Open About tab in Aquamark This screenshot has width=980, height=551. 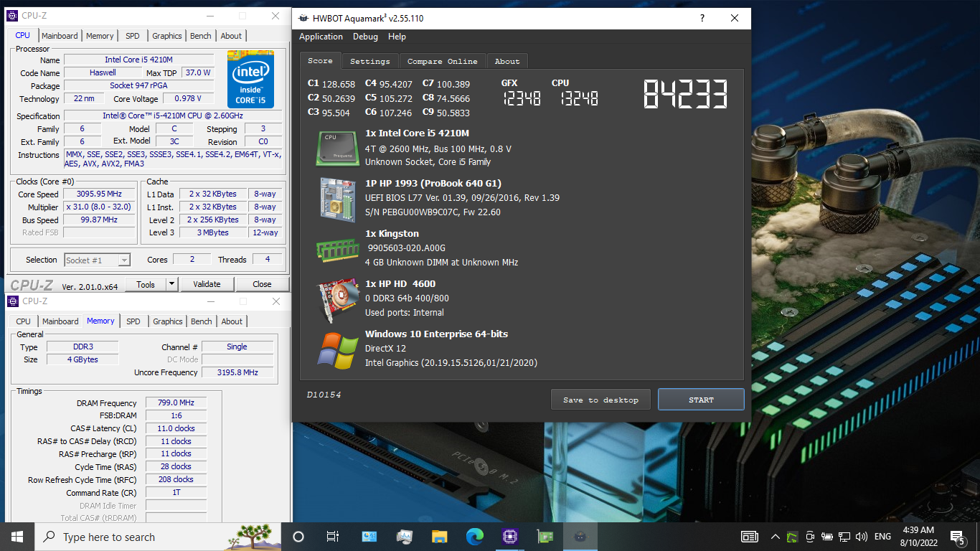click(x=507, y=61)
